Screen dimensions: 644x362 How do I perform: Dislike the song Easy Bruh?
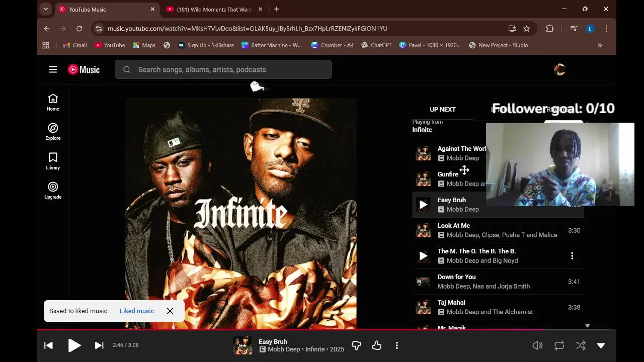pyautogui.click(x=356, y=345)
